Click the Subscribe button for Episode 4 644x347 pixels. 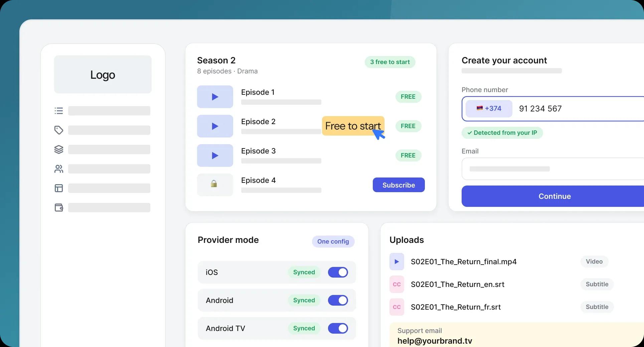coord(399,185)
